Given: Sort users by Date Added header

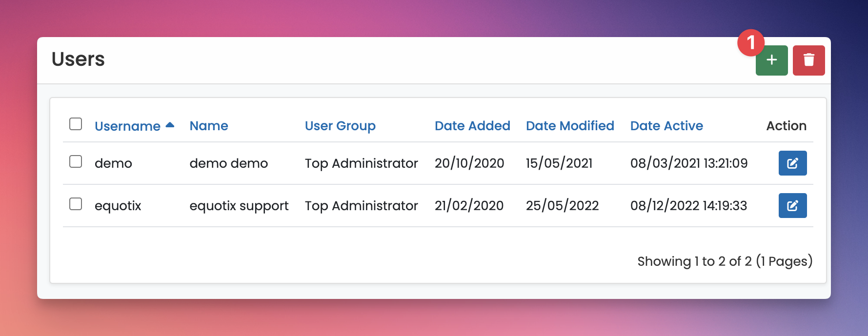Looking at the screenshot, I should pos(472,126).
